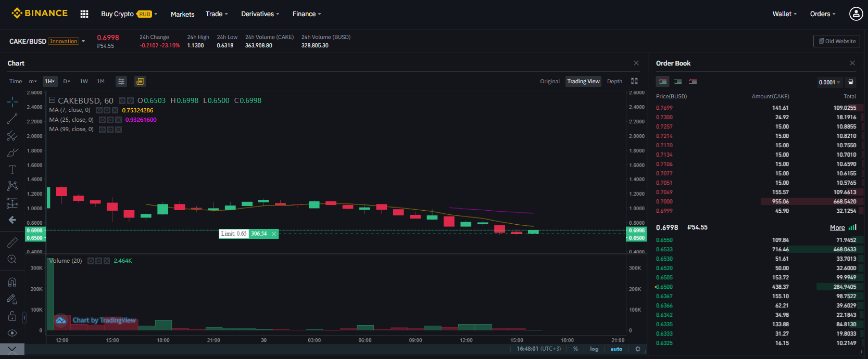This screenshot has height=359, width=868.
Task: Open chart properties gear at bottom right
Action: (x=638, y=349)
